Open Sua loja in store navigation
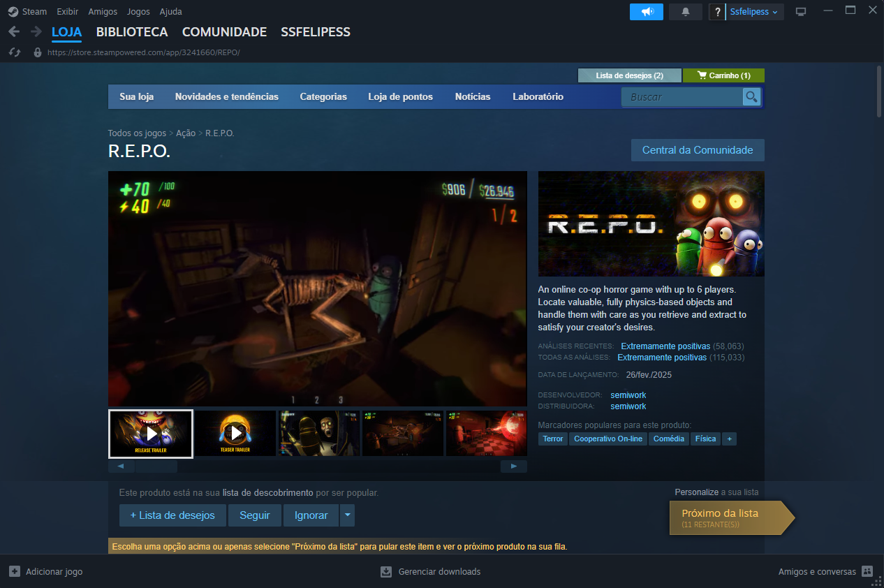This screenshot has height=588, width=884. 137,97
